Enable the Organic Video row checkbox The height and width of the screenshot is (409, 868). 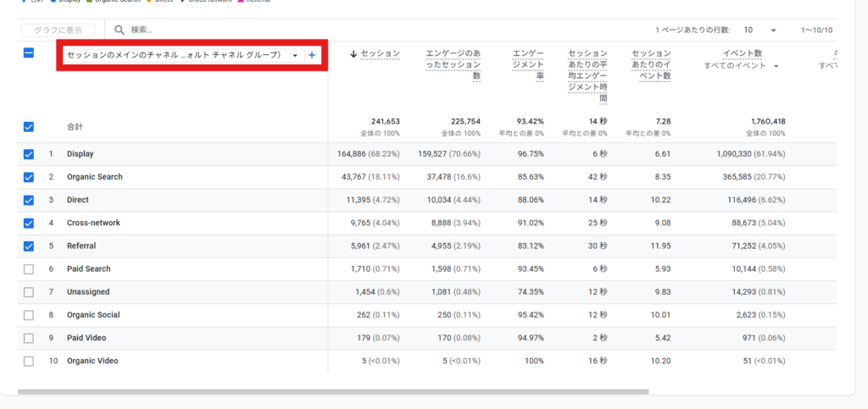click(x=29, y=361)
